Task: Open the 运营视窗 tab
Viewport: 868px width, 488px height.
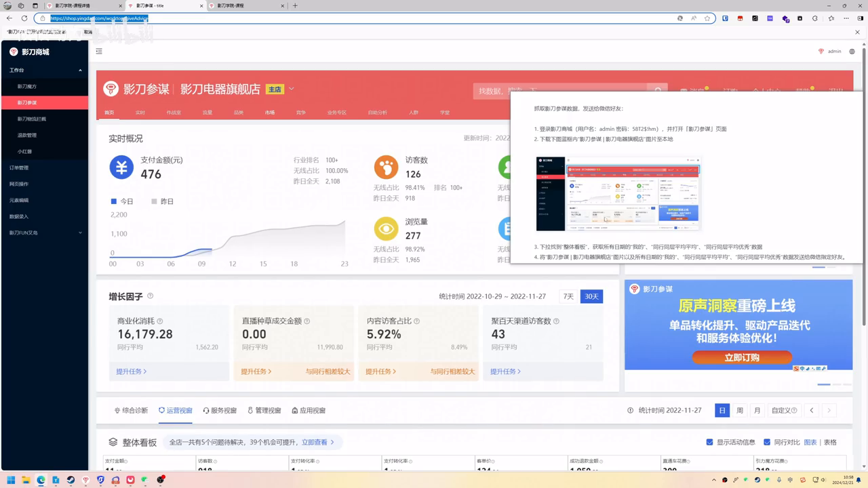Action: [x=176, y=410]
